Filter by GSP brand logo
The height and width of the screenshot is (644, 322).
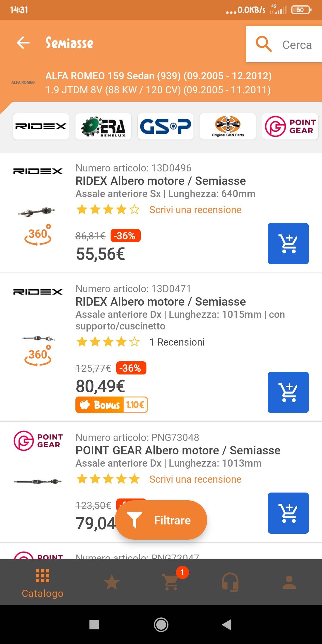(165, 126)
